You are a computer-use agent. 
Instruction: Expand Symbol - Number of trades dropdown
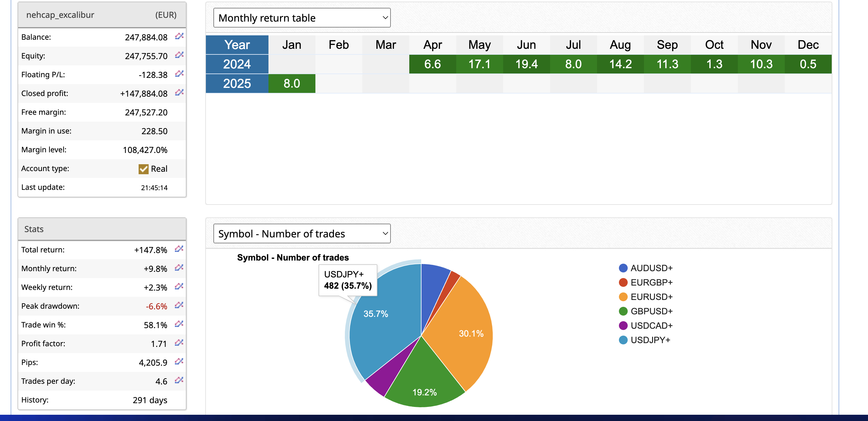(302, 234)
